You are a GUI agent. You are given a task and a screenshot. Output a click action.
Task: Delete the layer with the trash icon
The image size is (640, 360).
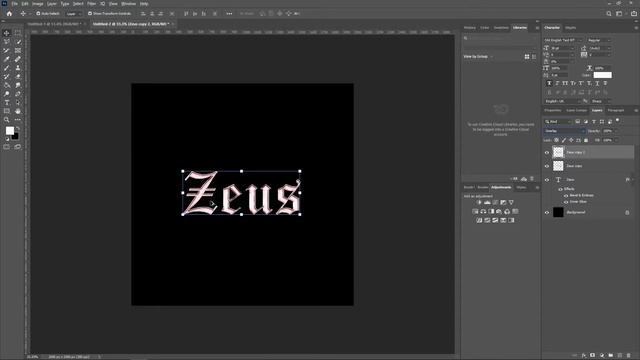[x=629, y=356]
